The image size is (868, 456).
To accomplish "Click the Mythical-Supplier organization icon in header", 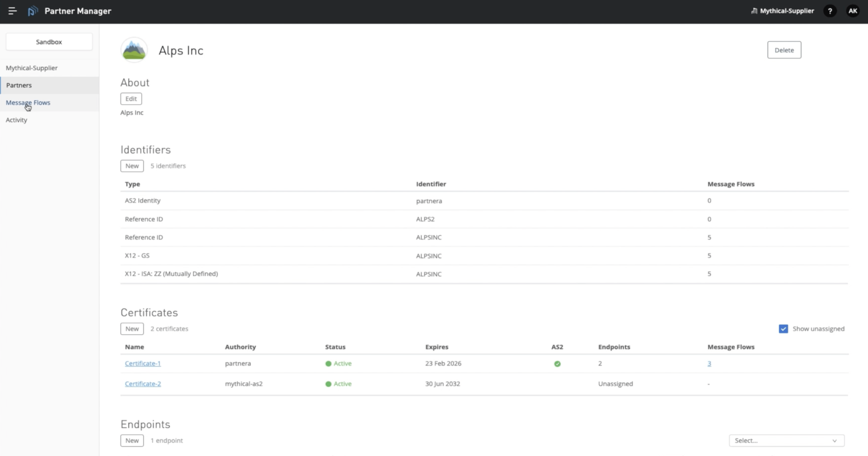I will (754, 11).
